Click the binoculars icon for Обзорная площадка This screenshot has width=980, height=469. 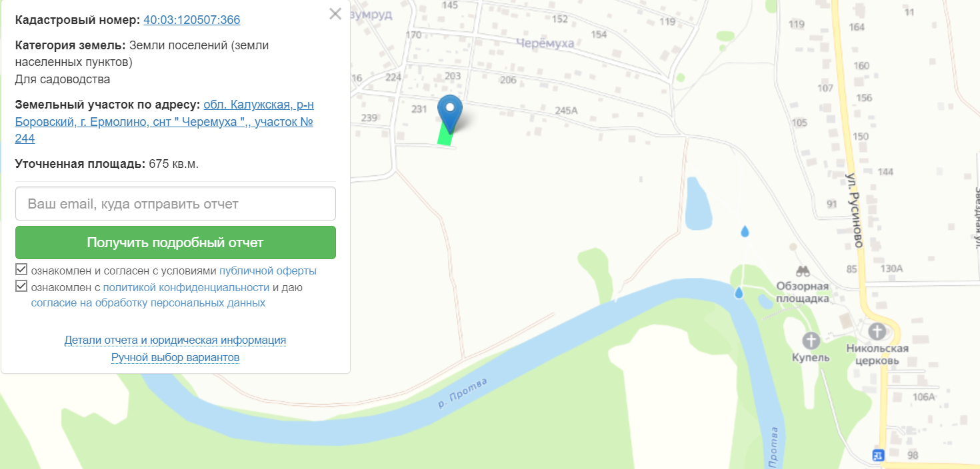[x=803, y=271]
